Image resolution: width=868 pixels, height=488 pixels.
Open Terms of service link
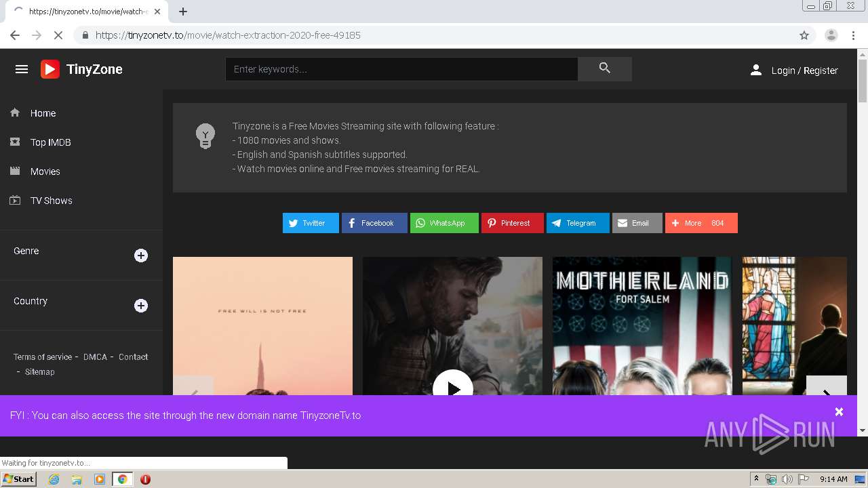pos(43,357)
